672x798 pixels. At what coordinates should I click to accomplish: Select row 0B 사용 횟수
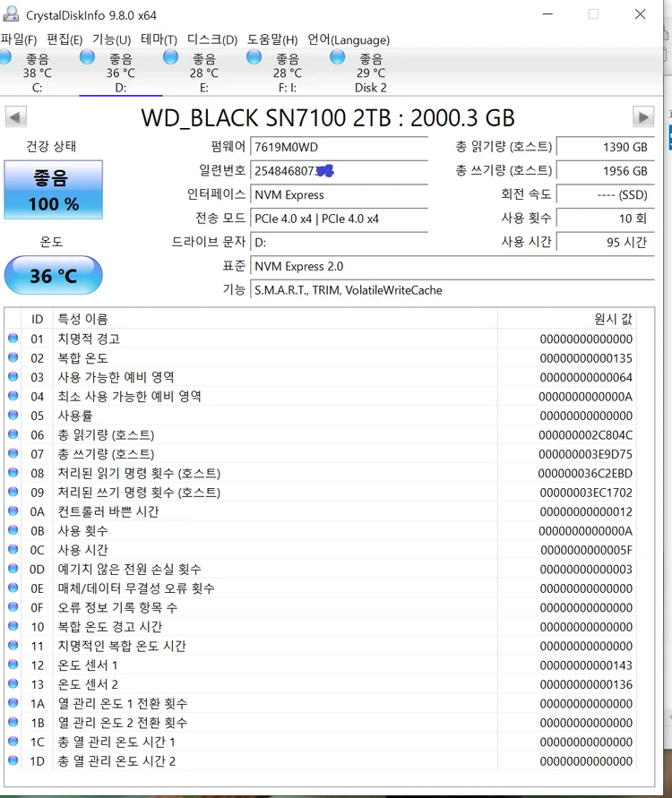click(x=321, y=531)
